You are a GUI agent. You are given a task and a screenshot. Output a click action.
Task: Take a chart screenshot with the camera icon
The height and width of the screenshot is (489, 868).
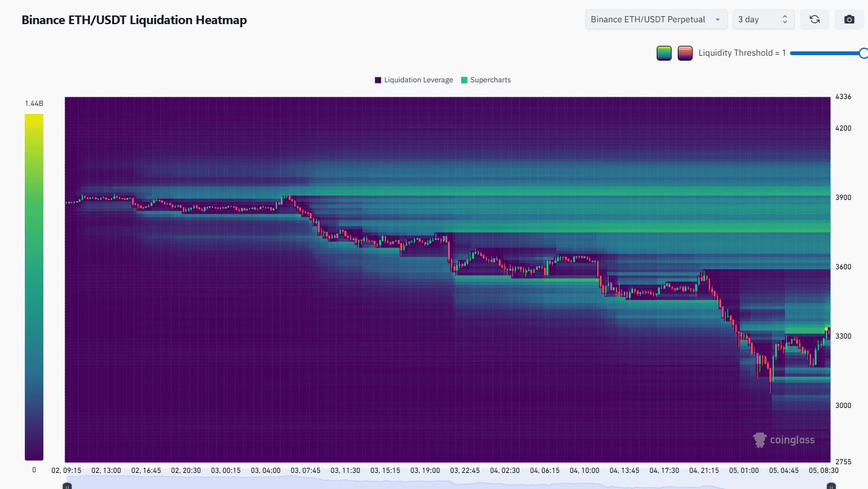[x=849, y=19]
